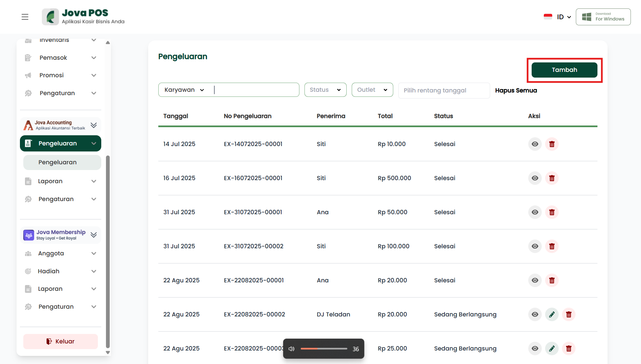Viewport: 641px width, 364px height.
Task: Delete expense EX-14072025-00001 with trash icon
Action: [x=552, y=144]
